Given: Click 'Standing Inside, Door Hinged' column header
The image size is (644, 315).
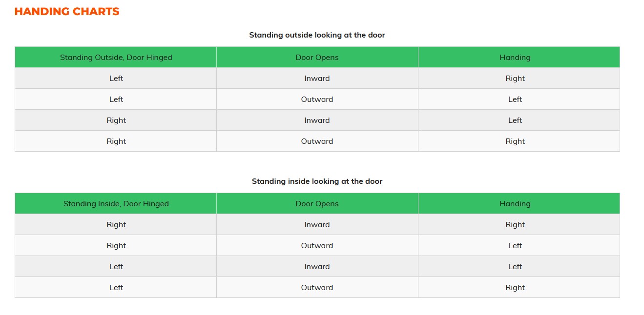Looking at the screenshot, I should pos(116,203).
